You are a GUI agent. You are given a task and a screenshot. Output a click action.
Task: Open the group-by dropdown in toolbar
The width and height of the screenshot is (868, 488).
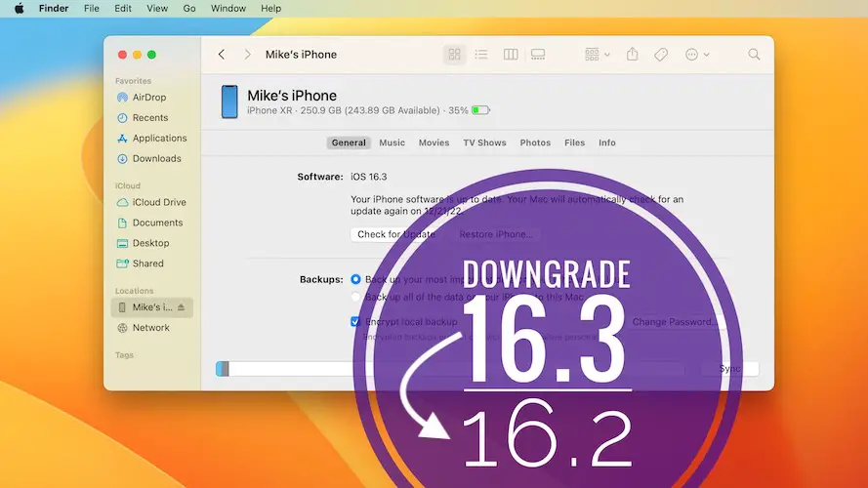(x=597, y=55)
